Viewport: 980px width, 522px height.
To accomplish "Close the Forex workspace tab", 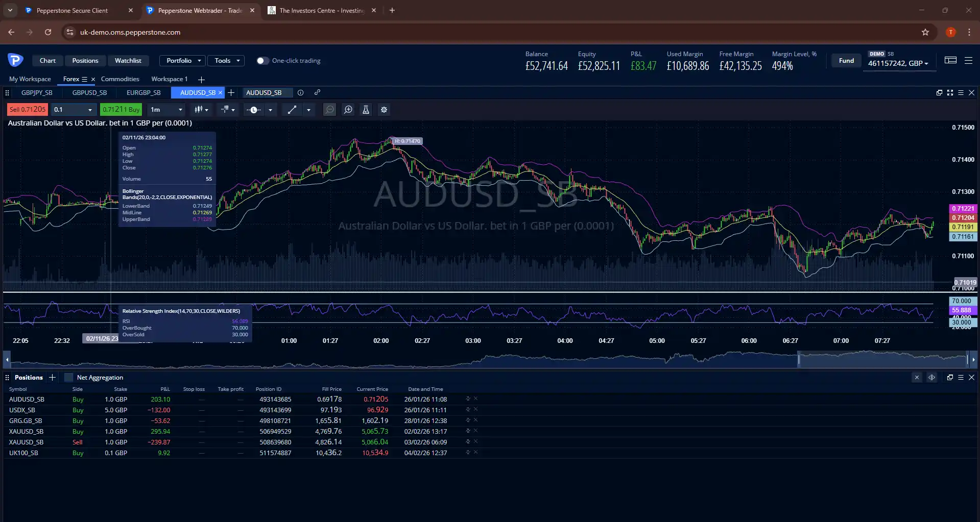I will (93, 79).
